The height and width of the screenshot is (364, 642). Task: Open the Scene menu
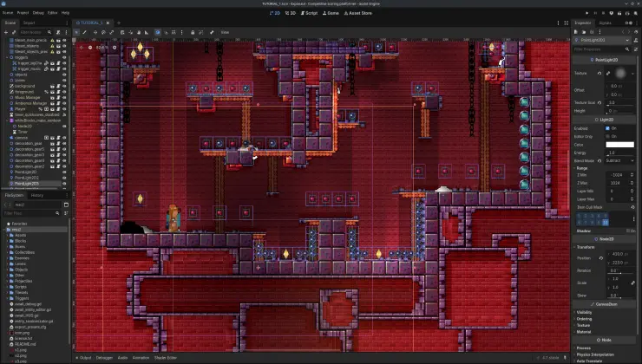(8, 13)
